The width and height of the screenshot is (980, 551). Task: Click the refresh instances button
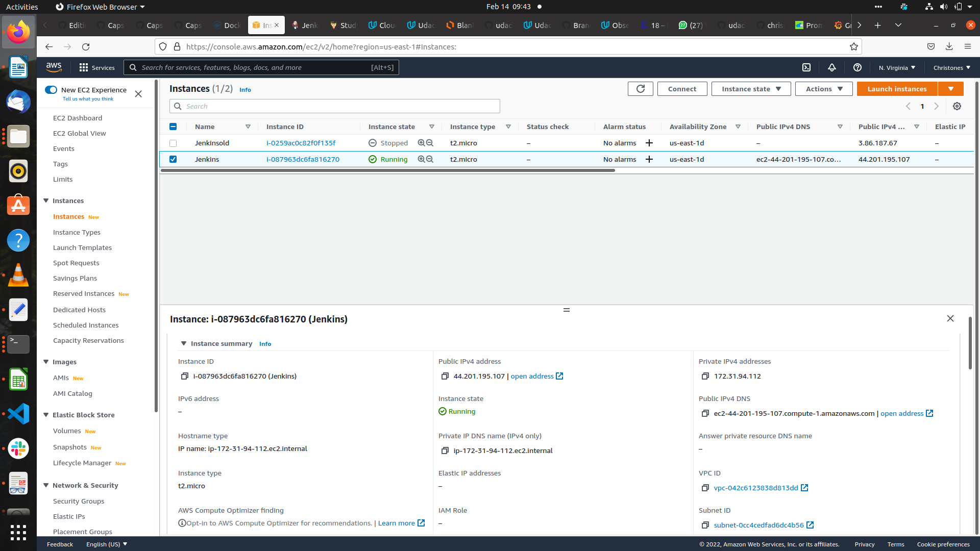[x=640, y=88]
